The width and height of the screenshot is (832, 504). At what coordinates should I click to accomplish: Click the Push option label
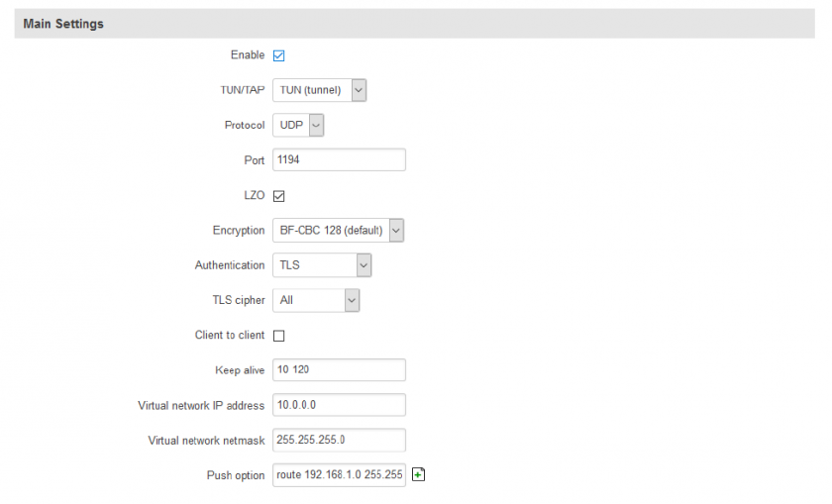click(236, 475)
